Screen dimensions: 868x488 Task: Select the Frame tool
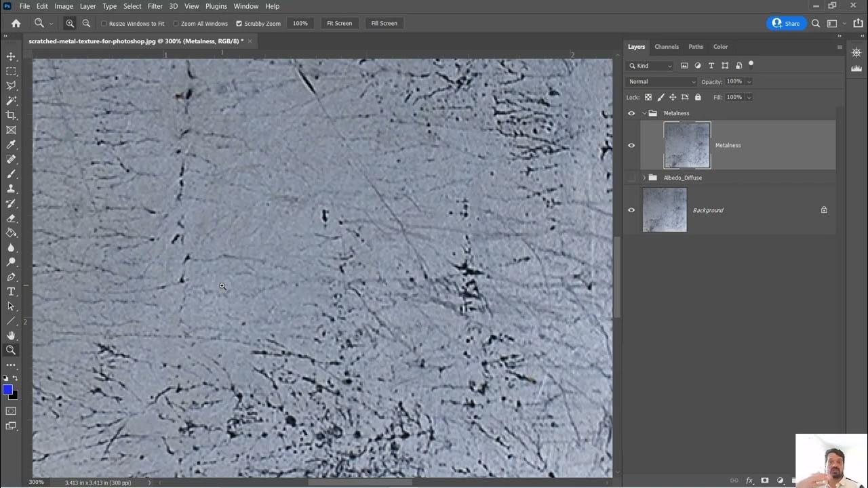point(11,130)
